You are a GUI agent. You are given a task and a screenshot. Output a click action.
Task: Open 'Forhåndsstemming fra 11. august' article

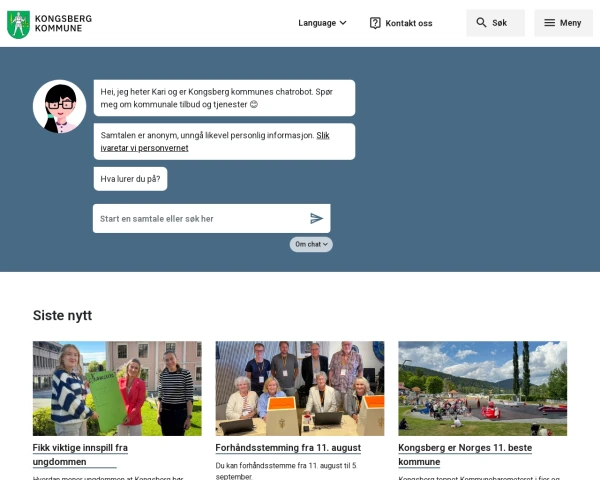tap(288, 448)
